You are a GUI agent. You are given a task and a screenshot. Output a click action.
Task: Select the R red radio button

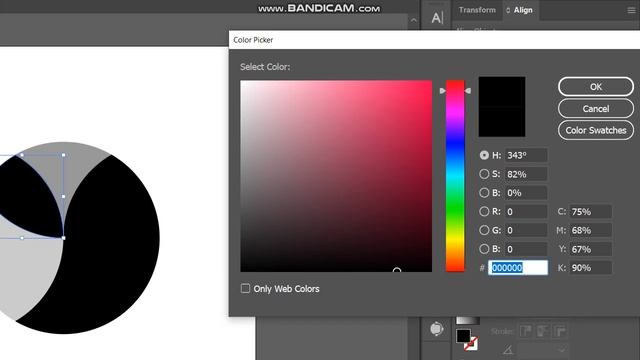484,211
